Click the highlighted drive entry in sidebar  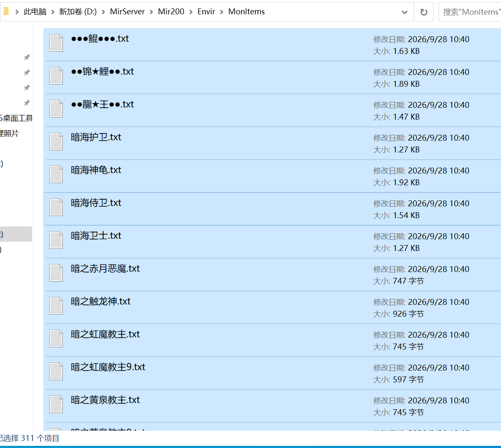16,234
